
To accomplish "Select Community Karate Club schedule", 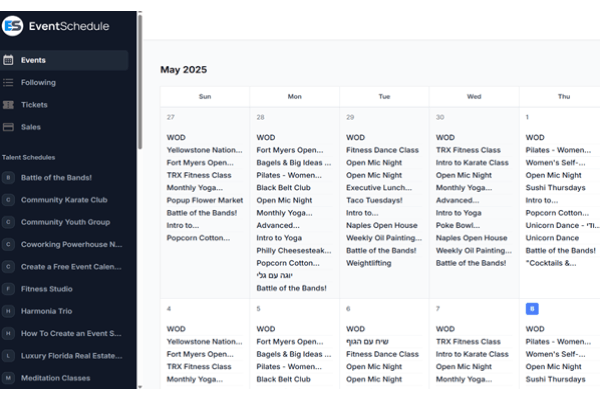I will pos(63,199).
